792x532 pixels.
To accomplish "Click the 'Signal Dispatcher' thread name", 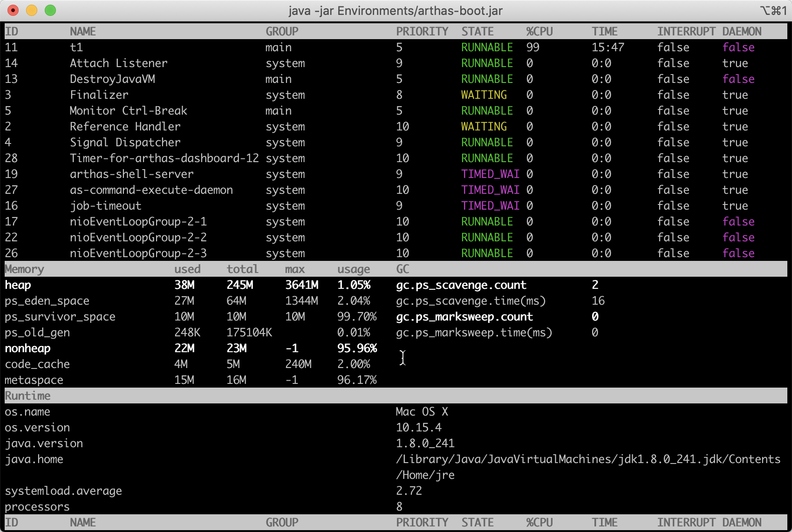I will coord(125,143).
